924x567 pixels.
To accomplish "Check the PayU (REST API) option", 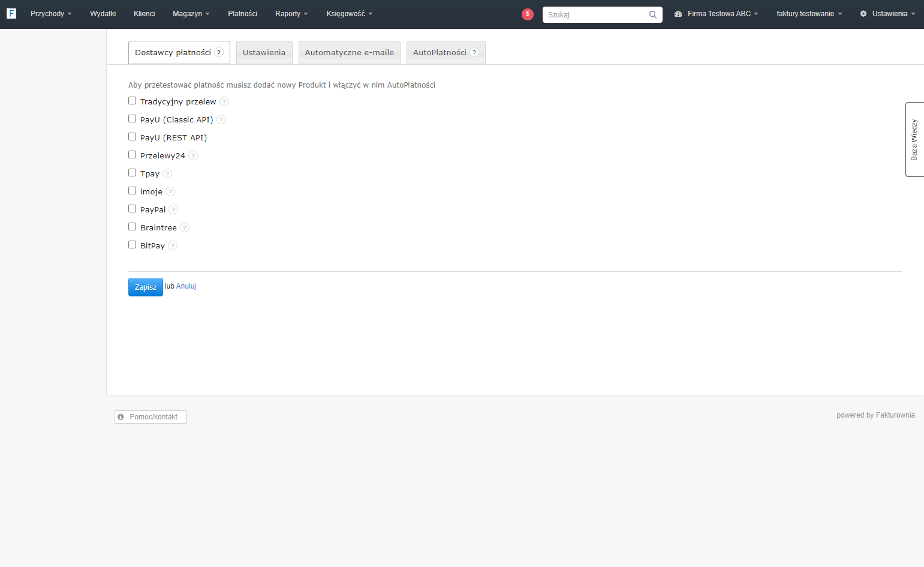I will 133,137.
